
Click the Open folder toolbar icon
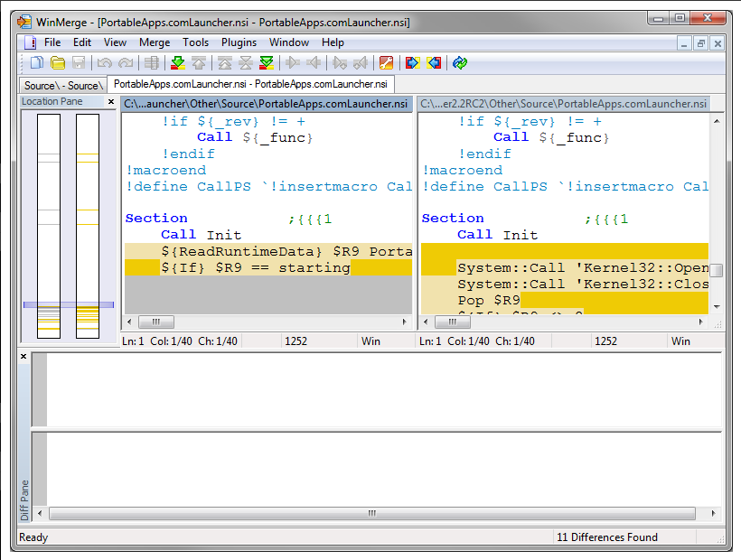[x=58, y=63]
